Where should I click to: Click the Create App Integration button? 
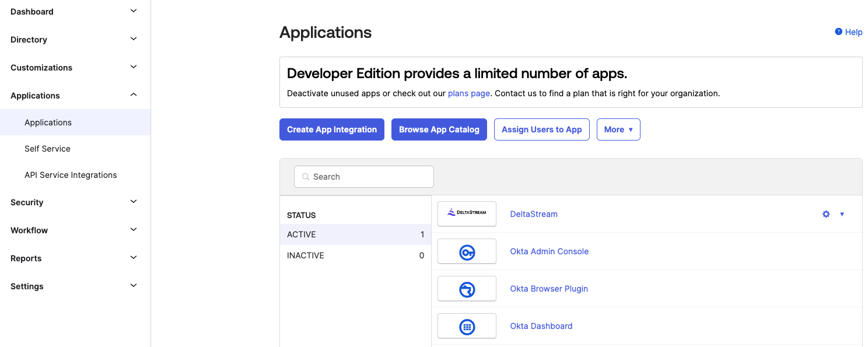[332, 129]
